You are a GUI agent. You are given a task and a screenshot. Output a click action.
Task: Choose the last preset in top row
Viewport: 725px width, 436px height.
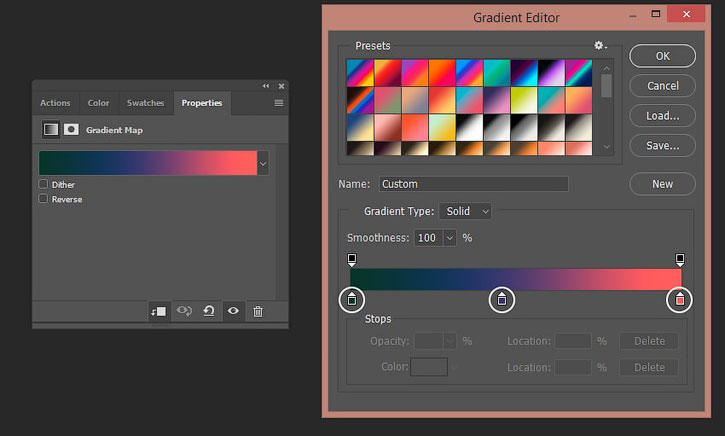(x=578, y=73)
